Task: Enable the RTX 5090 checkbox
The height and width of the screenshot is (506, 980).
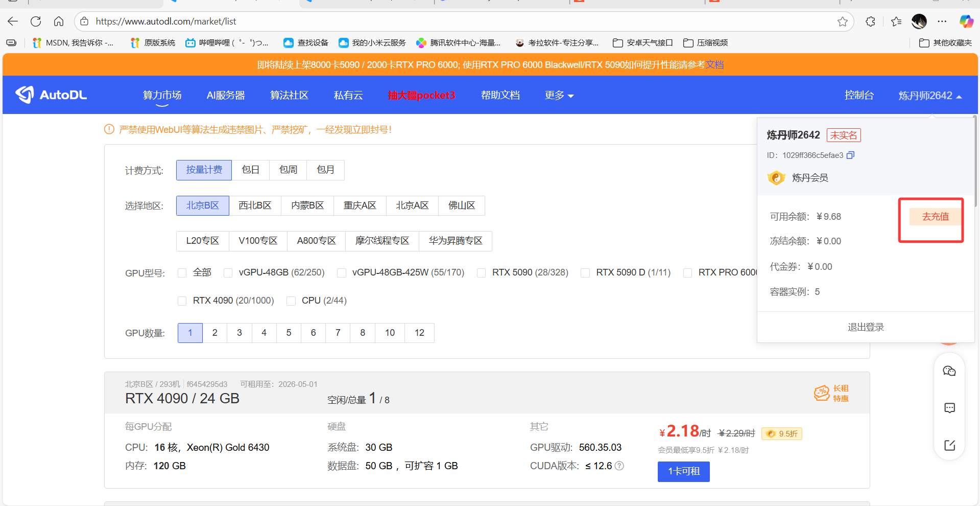Action: point(481,273)
